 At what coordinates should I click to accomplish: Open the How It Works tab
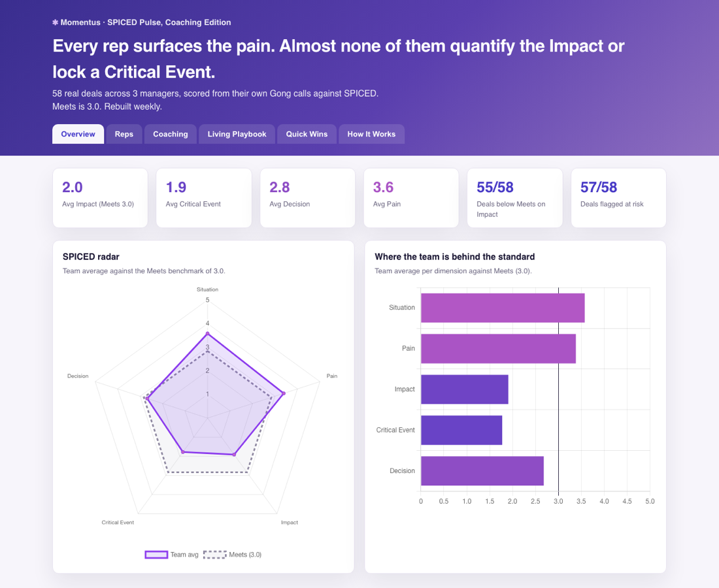coord(371,134)
